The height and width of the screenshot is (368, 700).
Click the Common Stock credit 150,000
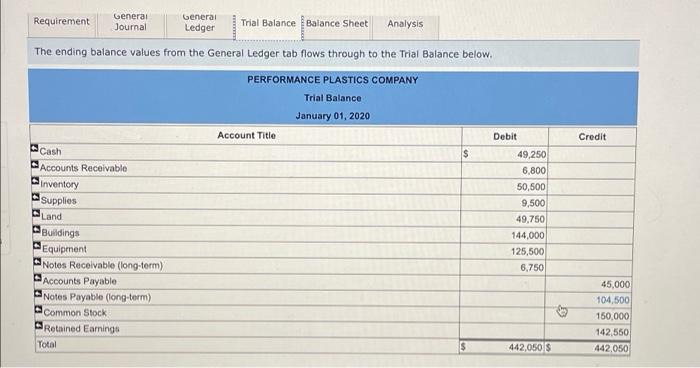click(x=612, y=316)
